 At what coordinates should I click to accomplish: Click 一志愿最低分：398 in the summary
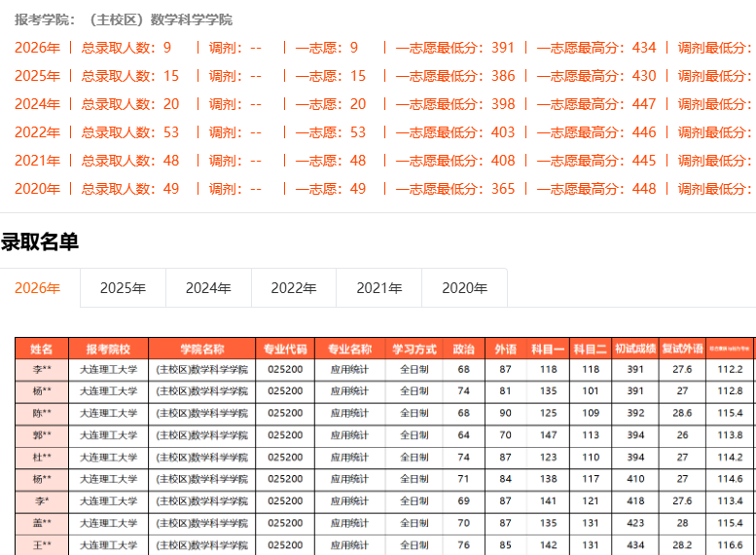point(455,104)
